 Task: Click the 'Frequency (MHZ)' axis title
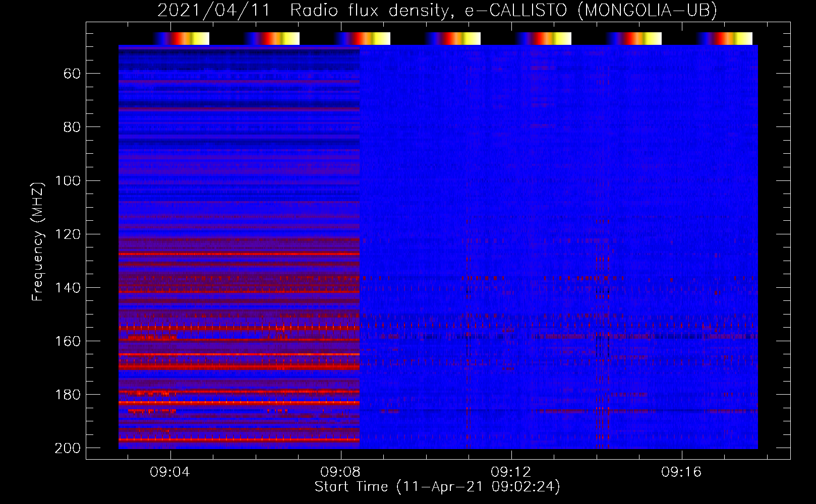(x=38, y=241)
